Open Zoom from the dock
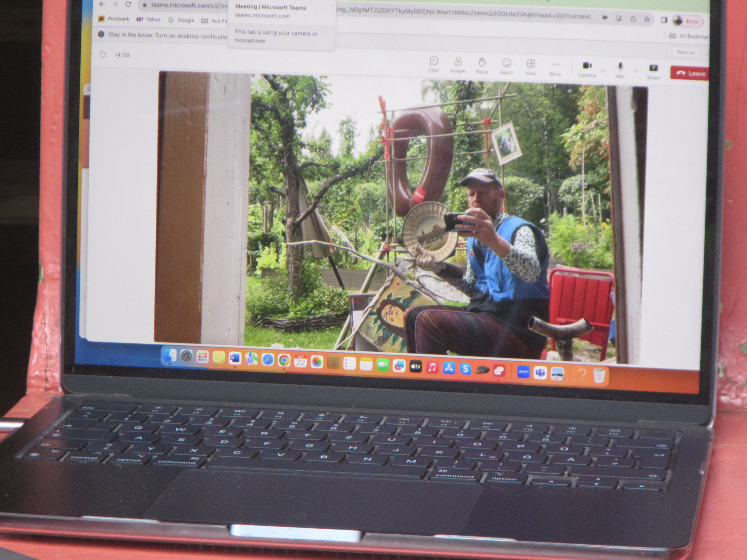 click(523, 372)
